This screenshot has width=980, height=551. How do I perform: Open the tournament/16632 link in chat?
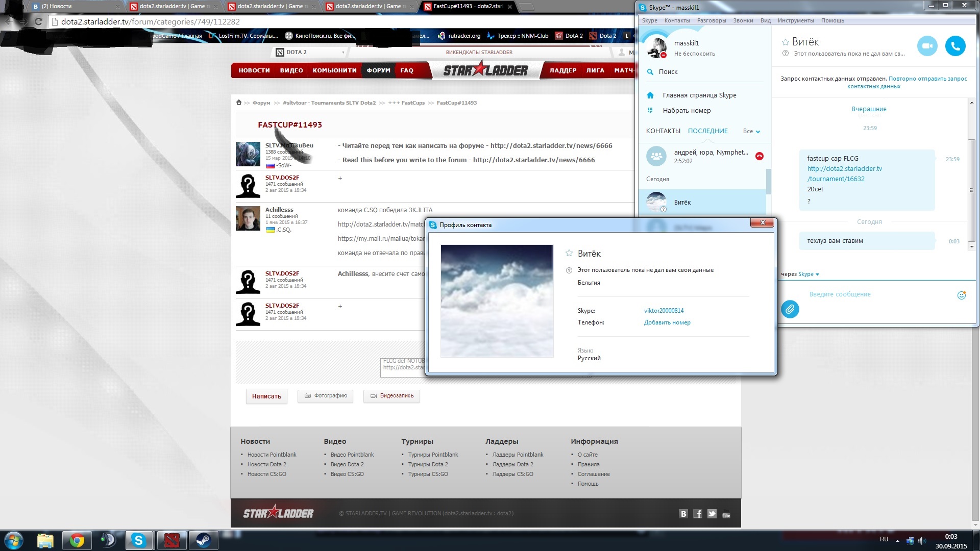click(844, 173)
